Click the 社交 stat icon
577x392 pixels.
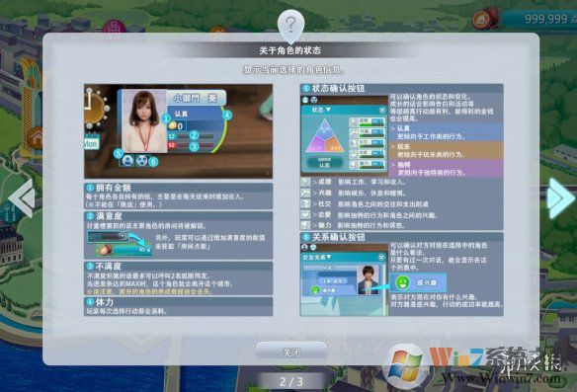pyautogui.click(x=306, y=203)
